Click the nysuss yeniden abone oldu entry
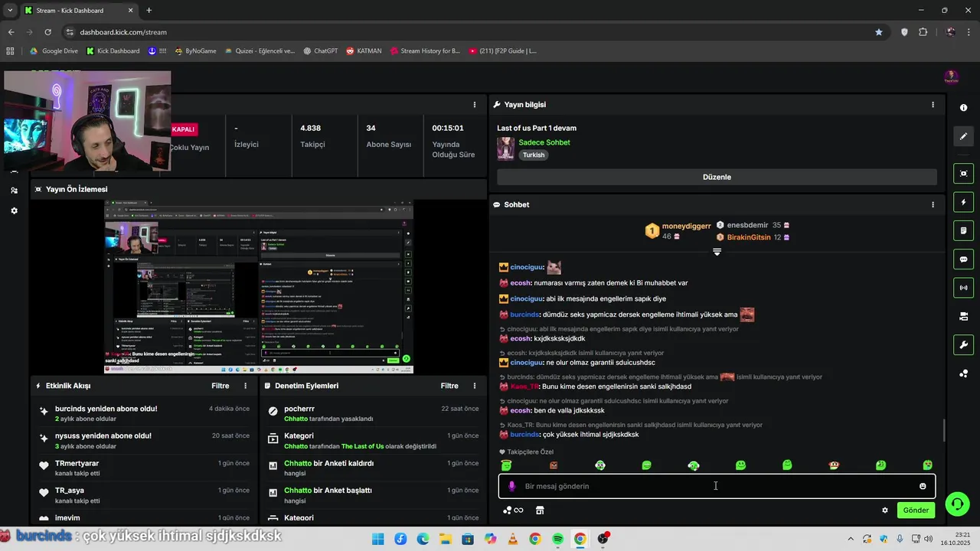This screenshot has height=551, width=980. tap(144, 441)
